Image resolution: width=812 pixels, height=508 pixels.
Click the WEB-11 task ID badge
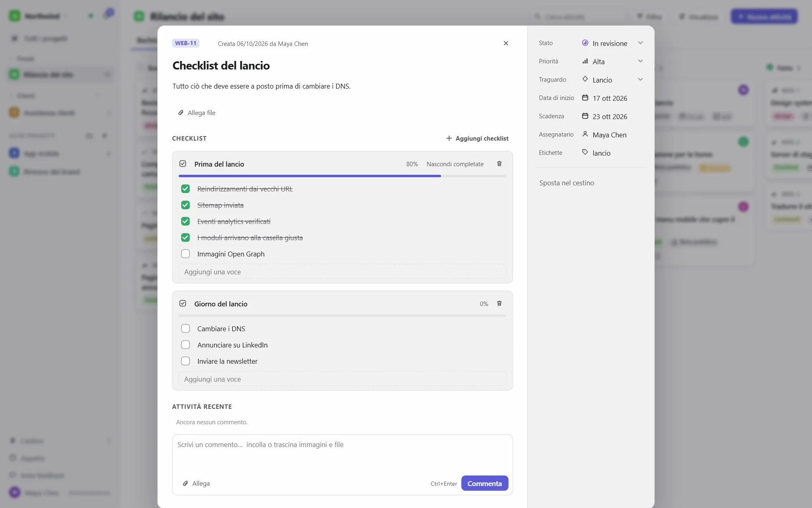point(186,43)
